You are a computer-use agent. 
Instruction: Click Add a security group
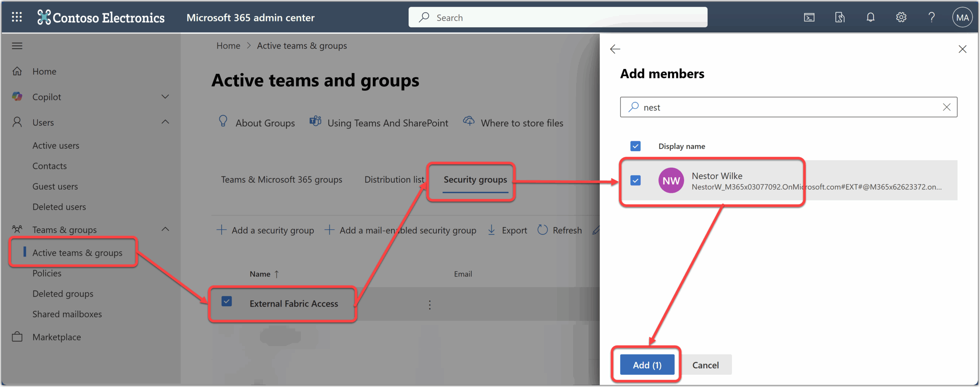click(265, 230)
